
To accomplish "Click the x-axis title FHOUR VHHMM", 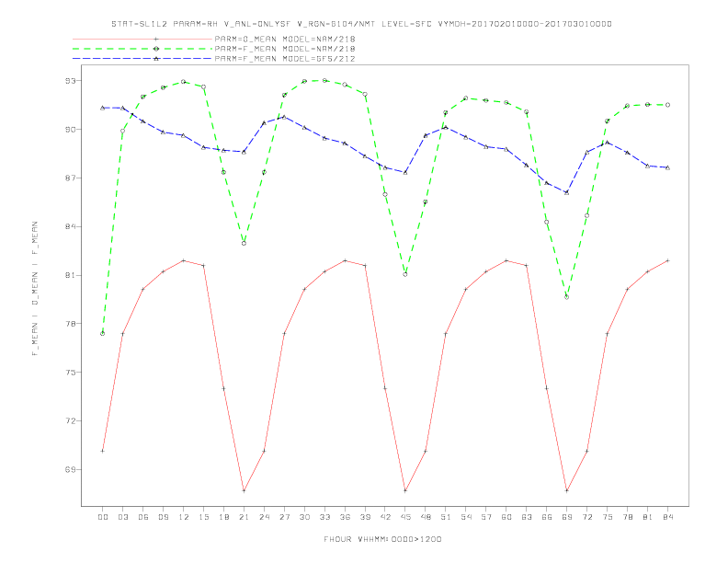I will coord(382,539).
